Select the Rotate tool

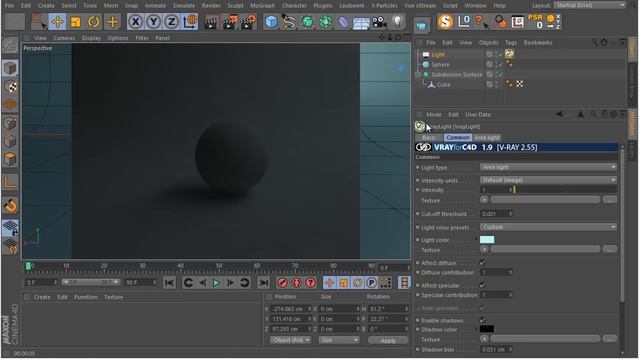click(93, 22)
